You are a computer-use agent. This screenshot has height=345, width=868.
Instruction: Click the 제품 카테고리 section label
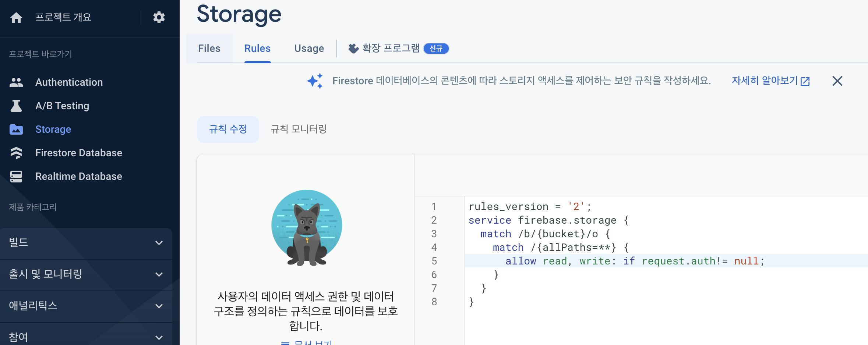33,207
